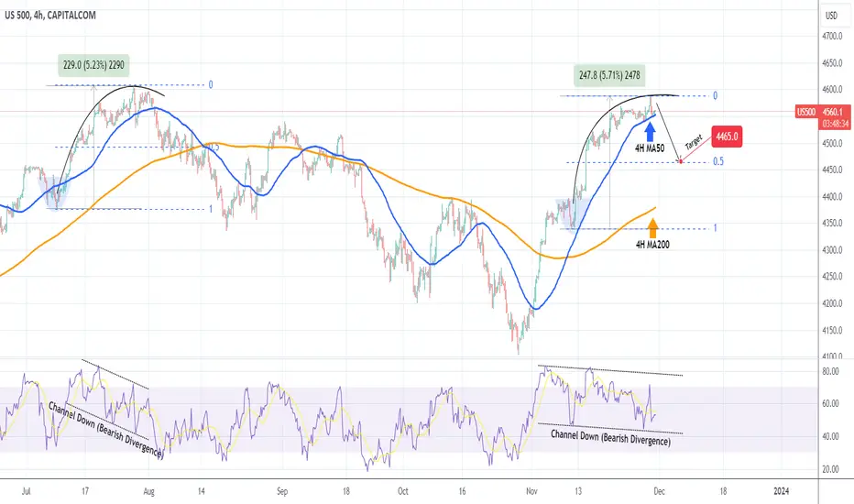This screenshot has width=854, height=504.
Task: Click the 2024 label on time axis
Action: [781, 491]
